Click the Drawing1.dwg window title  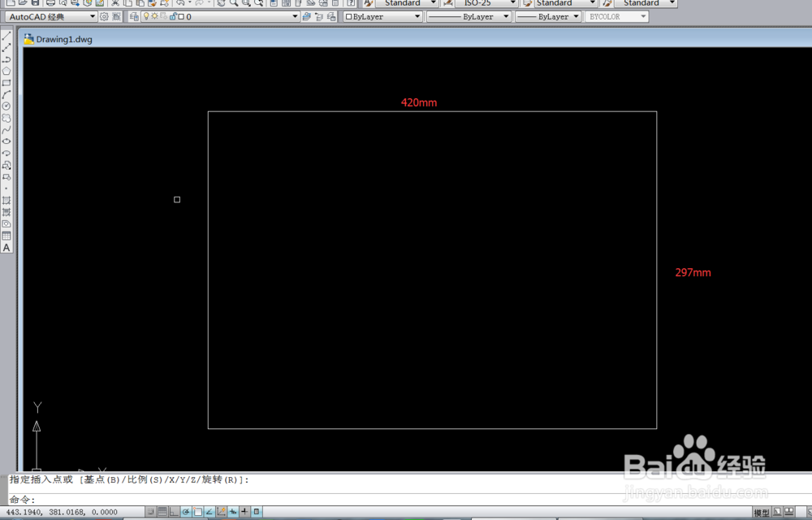tap(64, 39)
